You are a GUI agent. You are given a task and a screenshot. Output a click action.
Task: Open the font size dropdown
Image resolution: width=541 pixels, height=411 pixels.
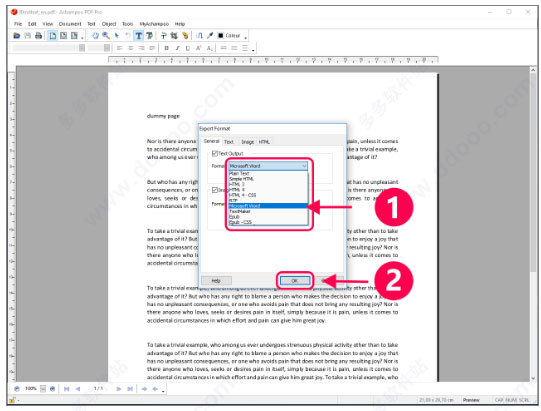click(107, 48)
